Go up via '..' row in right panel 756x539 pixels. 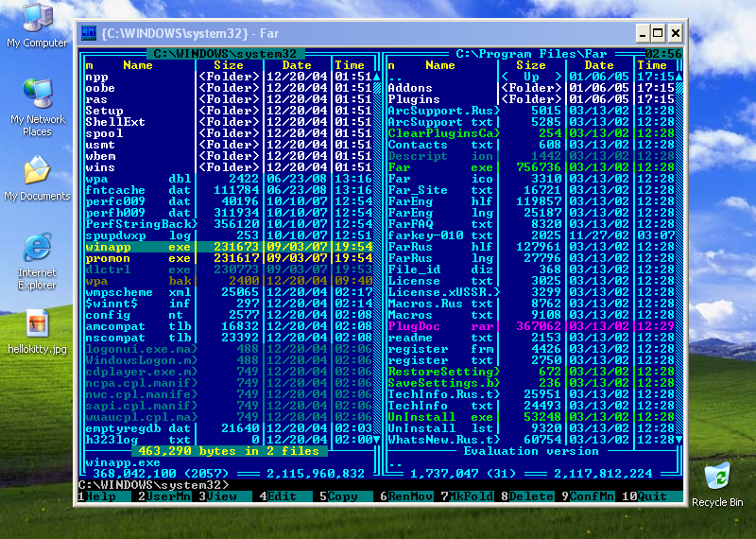coord(531,77)
